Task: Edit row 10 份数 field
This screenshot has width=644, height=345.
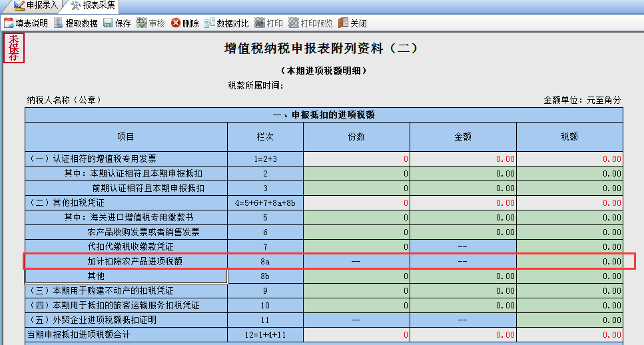Action: tap(356, 306)
